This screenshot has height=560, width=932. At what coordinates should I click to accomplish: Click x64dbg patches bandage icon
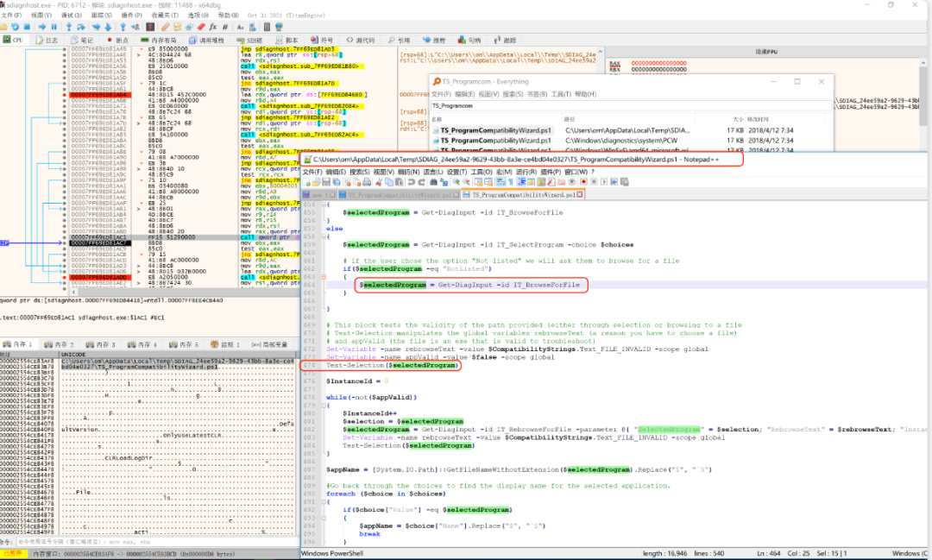[x=165, y=27]
